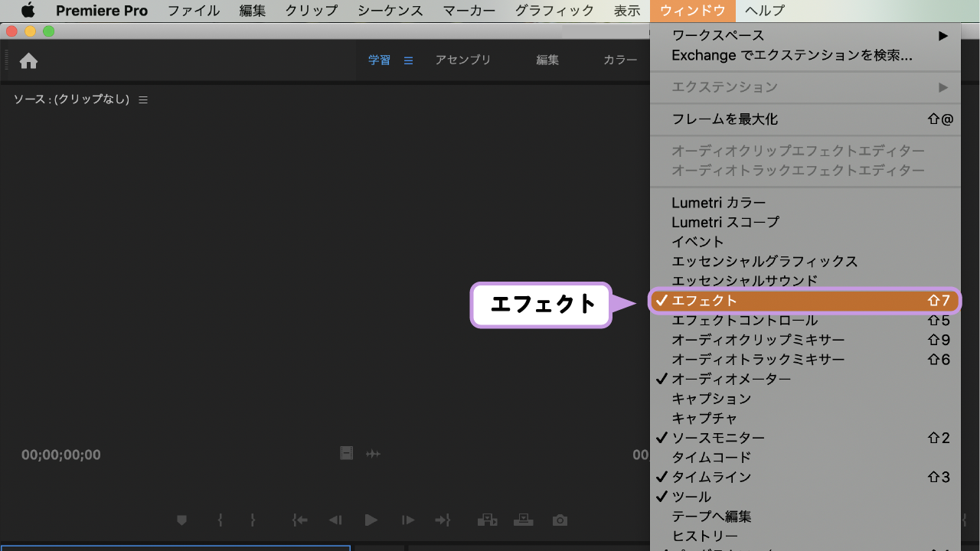Uncheck エフェクト in the Window menu
Viewport: 980px width, 551px height.
pyautogui.click(x=704, y=300)
